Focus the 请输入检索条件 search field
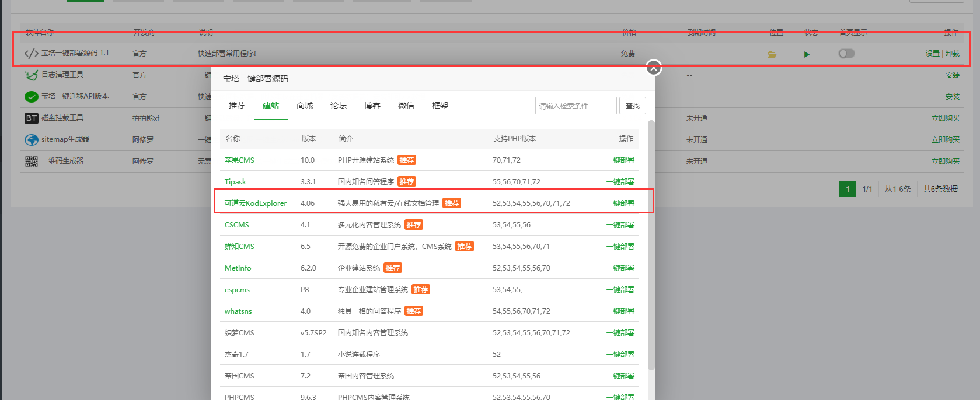Viewport: 980px width, 400px height. 576,106
